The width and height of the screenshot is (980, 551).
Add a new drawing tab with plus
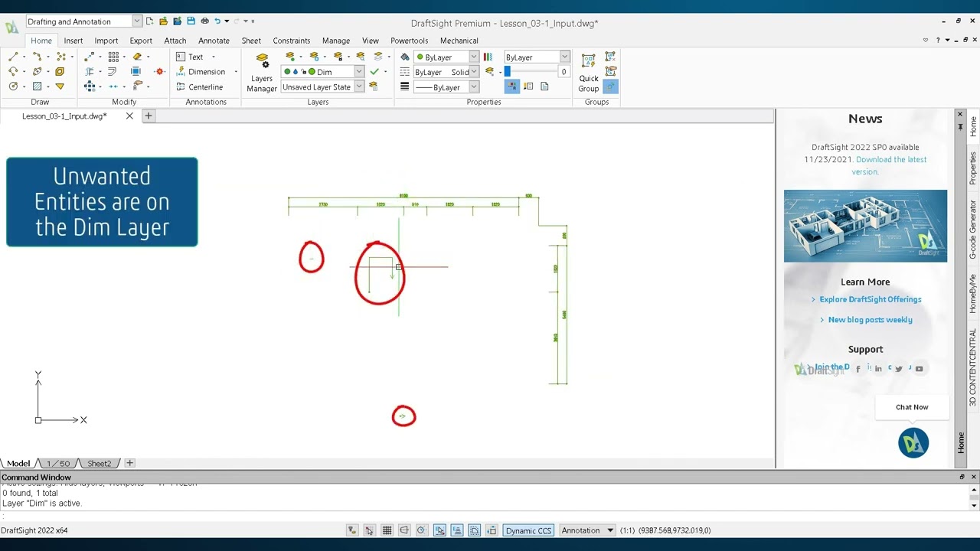pyautogui.click(x=149, y=116)
